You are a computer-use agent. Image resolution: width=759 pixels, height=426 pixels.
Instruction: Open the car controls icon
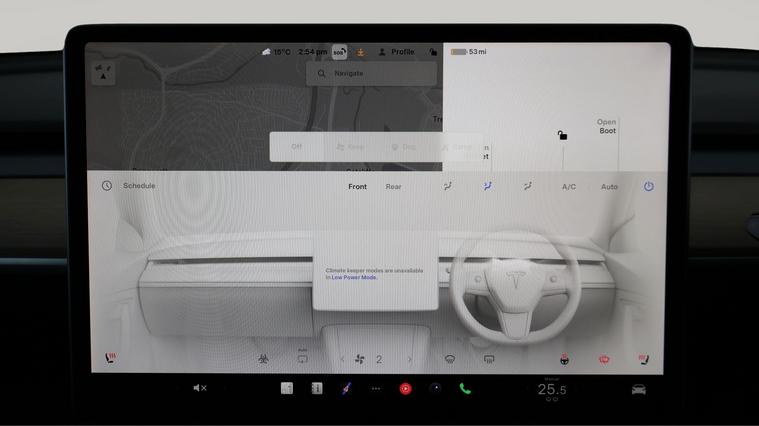click(638, 389)
